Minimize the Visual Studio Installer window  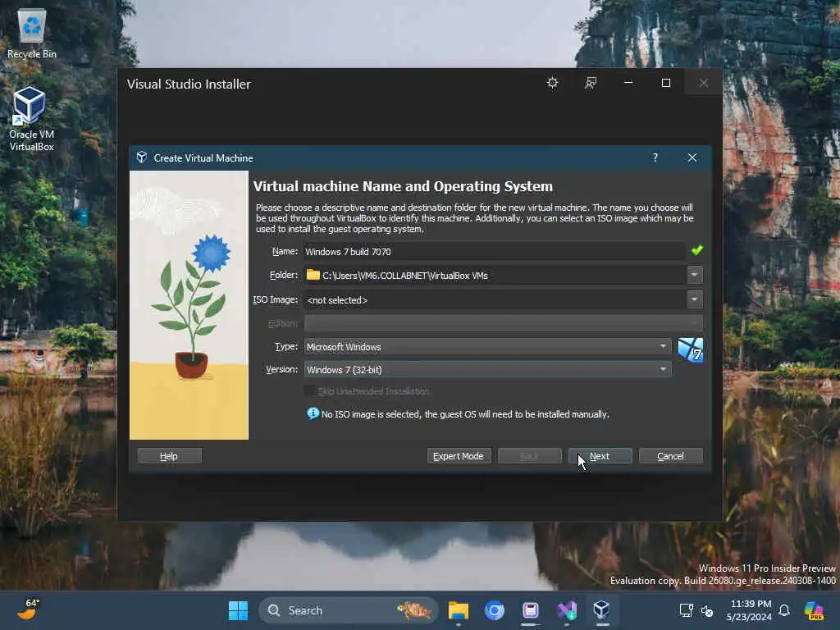628,83
